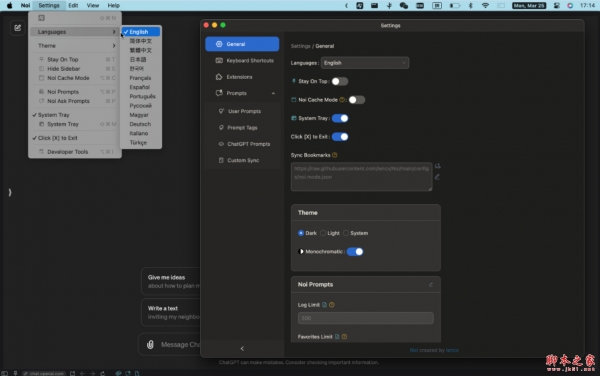Click the chat.openai.com URL field in bottom bar

point(44,373)
